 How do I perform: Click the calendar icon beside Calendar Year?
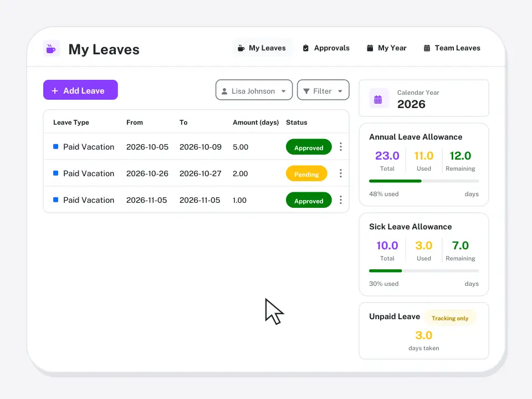pyautogui.click(x=378, y=99)
